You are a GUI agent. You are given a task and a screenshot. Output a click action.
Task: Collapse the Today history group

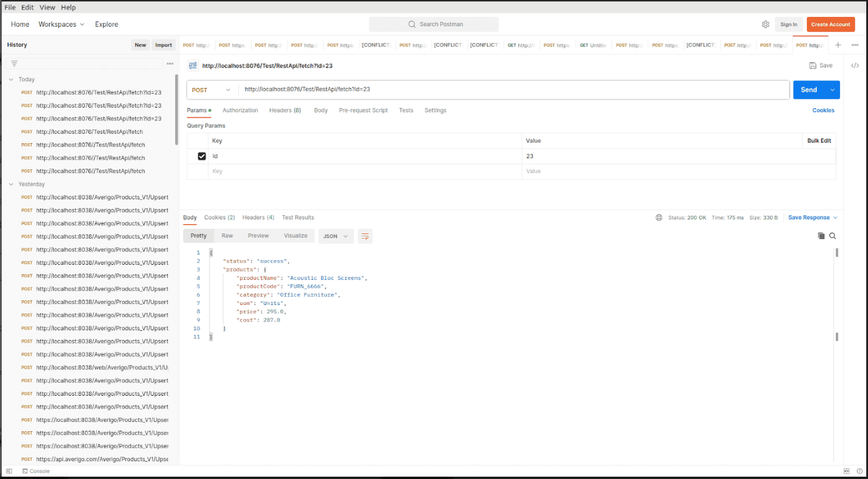pos(10,79)
